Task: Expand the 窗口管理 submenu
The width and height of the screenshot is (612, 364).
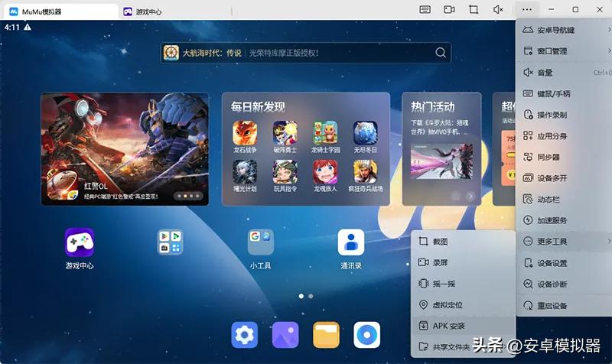Action: 564,51
